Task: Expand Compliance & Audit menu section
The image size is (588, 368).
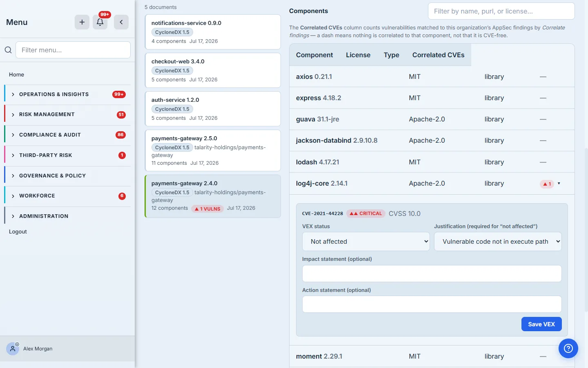Action: click(x=68, y=135)
